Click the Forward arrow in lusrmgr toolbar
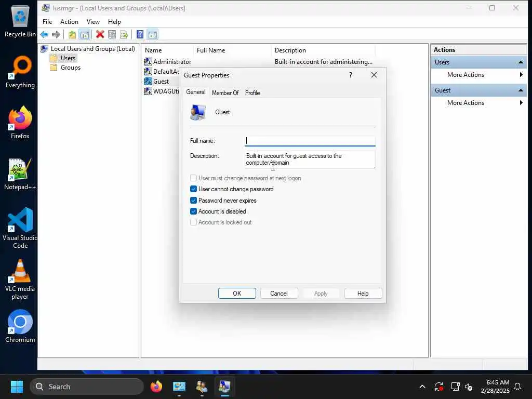Viewport: 532px width, 399px height. (56, 34)
